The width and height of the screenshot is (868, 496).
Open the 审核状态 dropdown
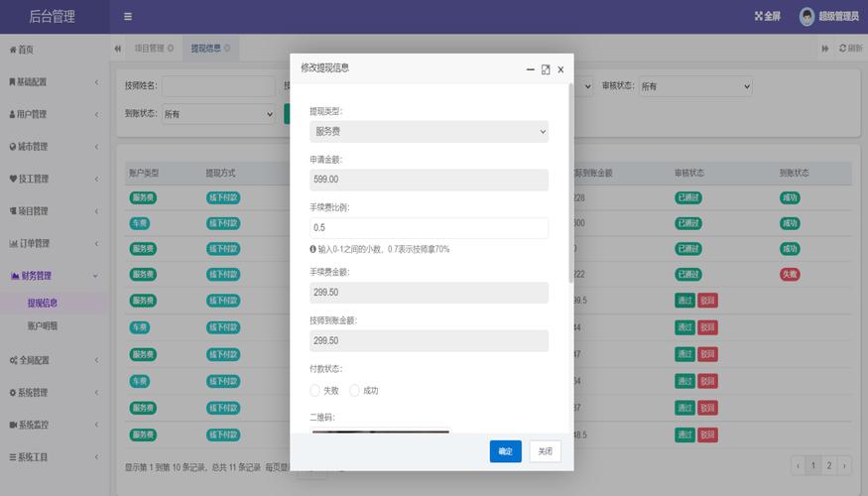[x=695, y=86]
